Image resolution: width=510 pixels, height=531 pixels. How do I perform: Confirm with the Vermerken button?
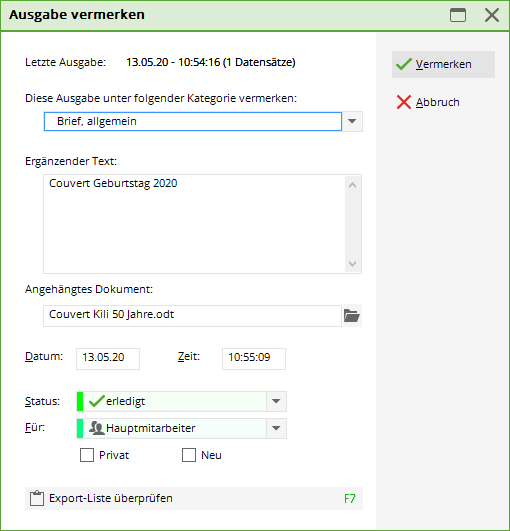click(443, 64)
